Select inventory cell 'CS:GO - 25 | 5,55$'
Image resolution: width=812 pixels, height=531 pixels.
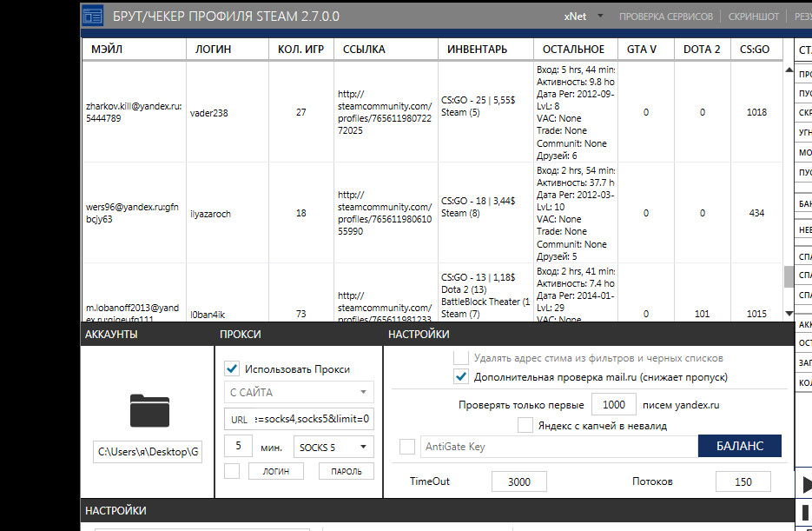[485, 112]
